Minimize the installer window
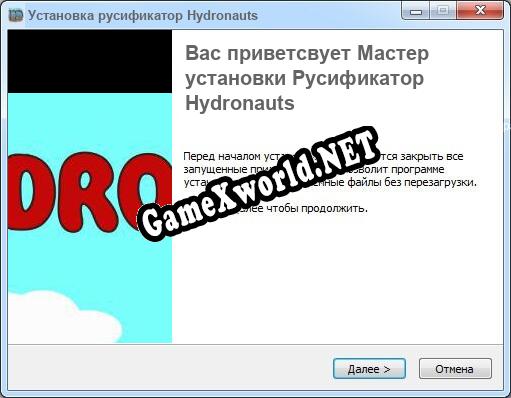This screenshot has width=511, height=398. click(x=416, y=12)
